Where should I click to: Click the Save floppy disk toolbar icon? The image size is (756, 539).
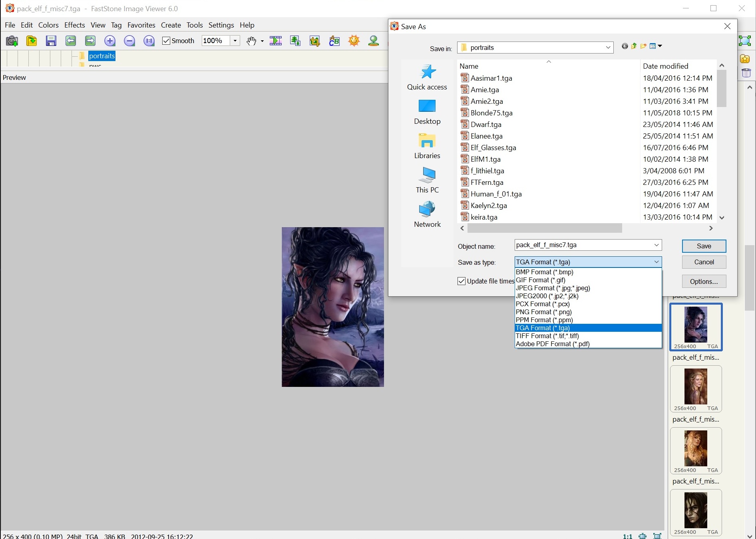51,41
